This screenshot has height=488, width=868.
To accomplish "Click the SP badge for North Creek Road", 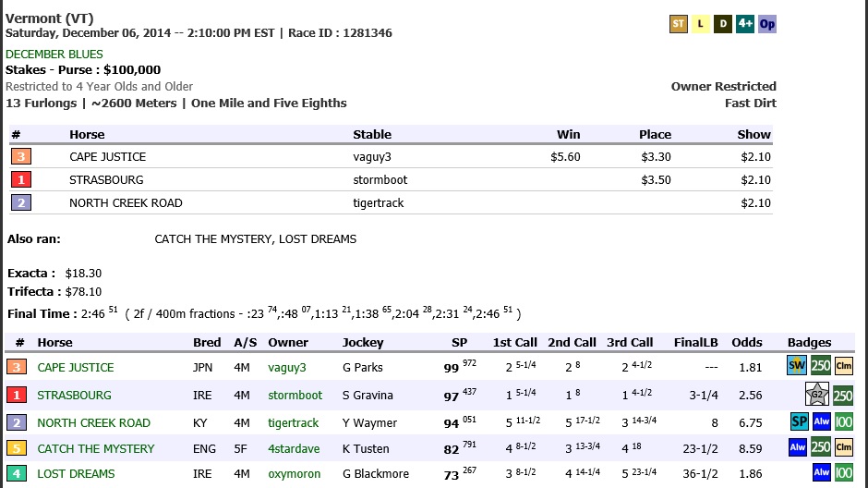I will point(800,421).
